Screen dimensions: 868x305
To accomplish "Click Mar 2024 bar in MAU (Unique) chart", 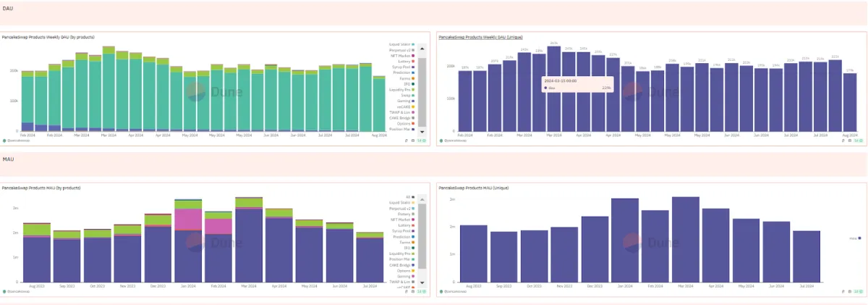I will pyautogui.click(x=686, y=240).
